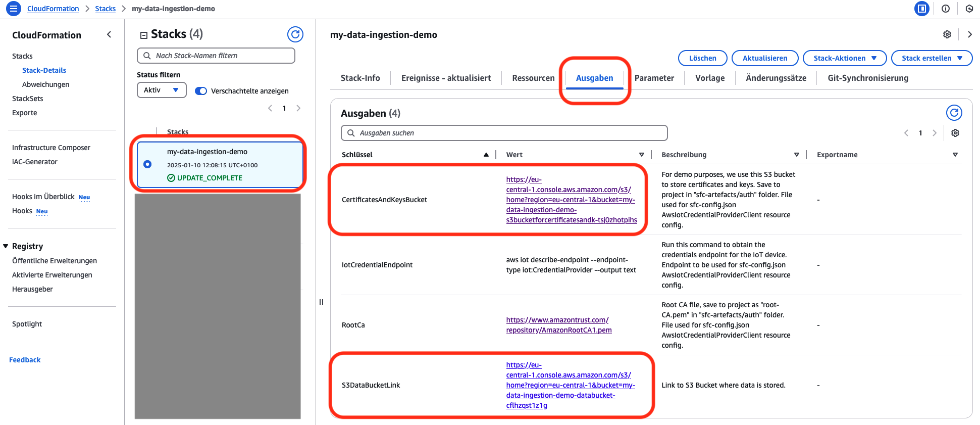
Task: Switch to the Ressourcen tab
Action: (x=533, y=78)
